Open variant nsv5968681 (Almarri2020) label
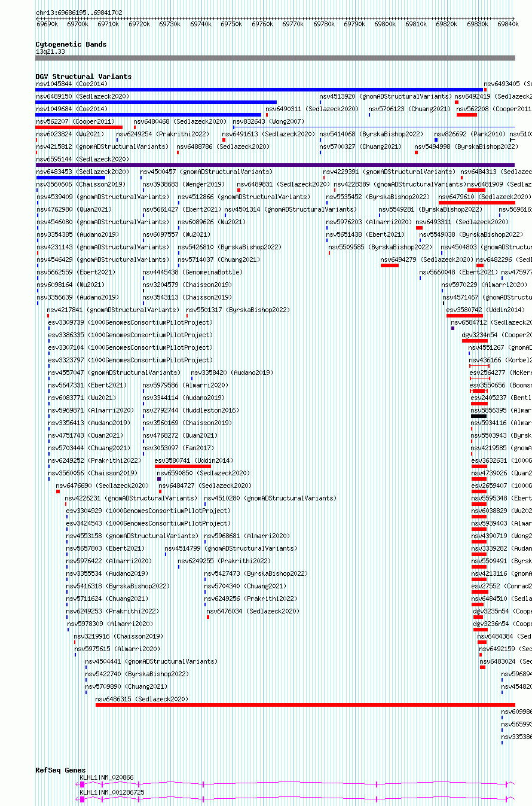532x806 pixels. click(247, 536)
